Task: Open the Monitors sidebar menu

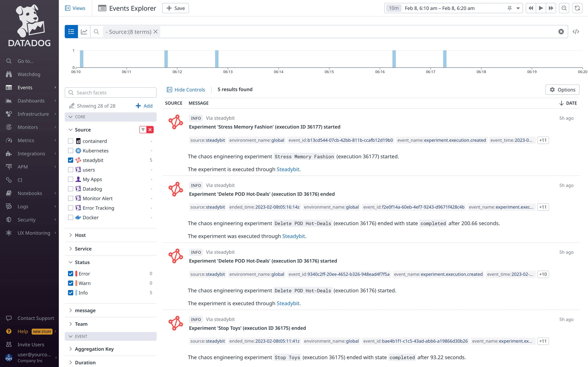Action: pyautogui.click(x=28, y=127)
